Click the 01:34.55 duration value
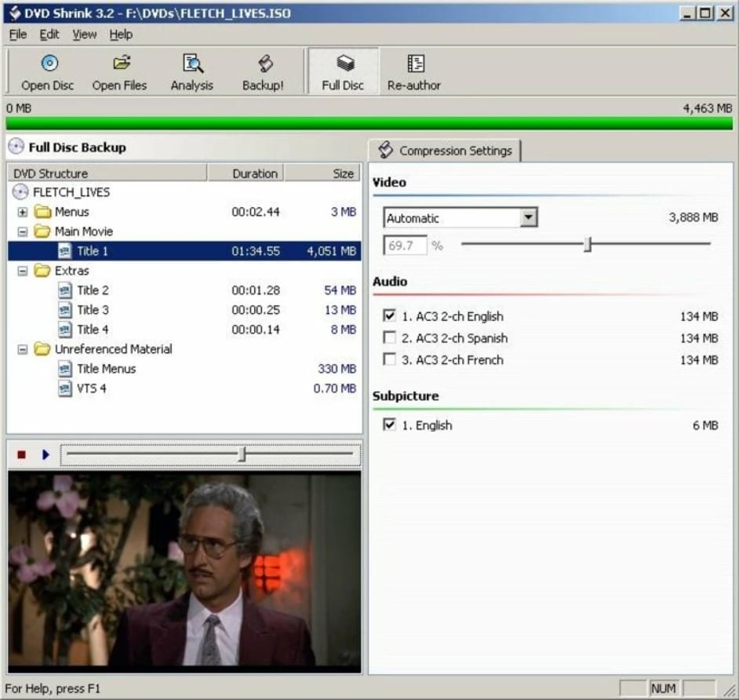 click(x=256, y=251)
